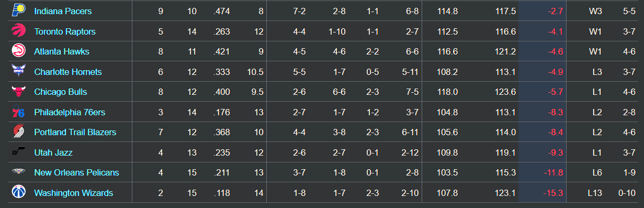Open the Indiana Pacers team link
The image size is (644, 208).
pyautogui.click(x=63, y=11)
